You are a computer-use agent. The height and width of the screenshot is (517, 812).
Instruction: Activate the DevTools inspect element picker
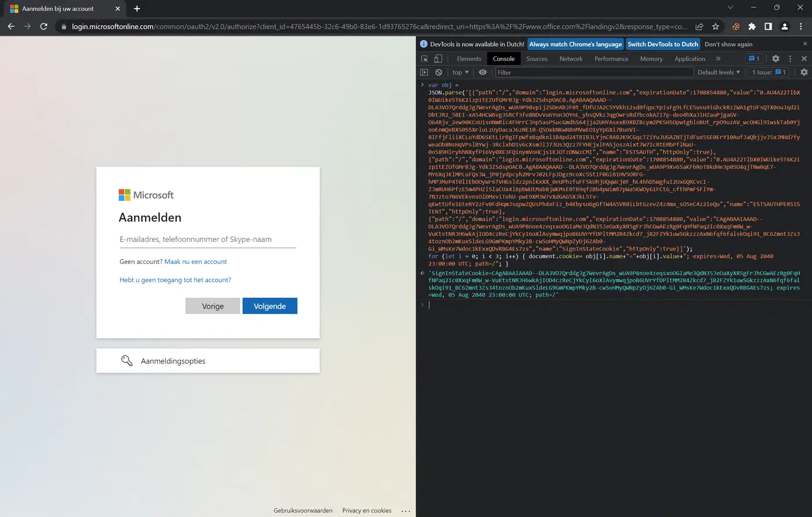(425, 59)
